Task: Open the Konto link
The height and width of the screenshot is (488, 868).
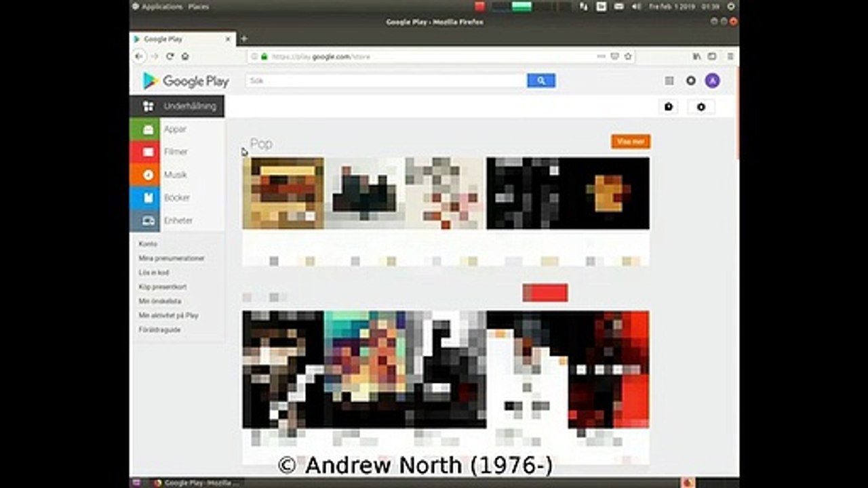Action: pyautogui.click(x=148, y=244)
